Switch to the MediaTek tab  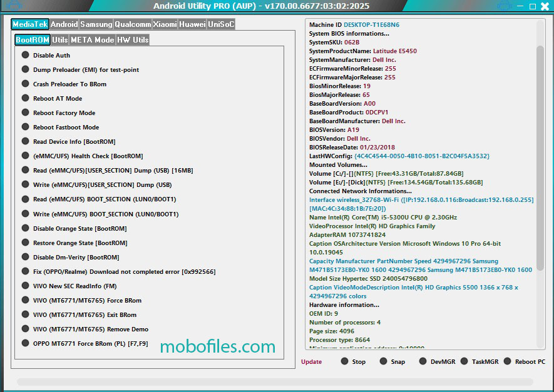point(30,24)
